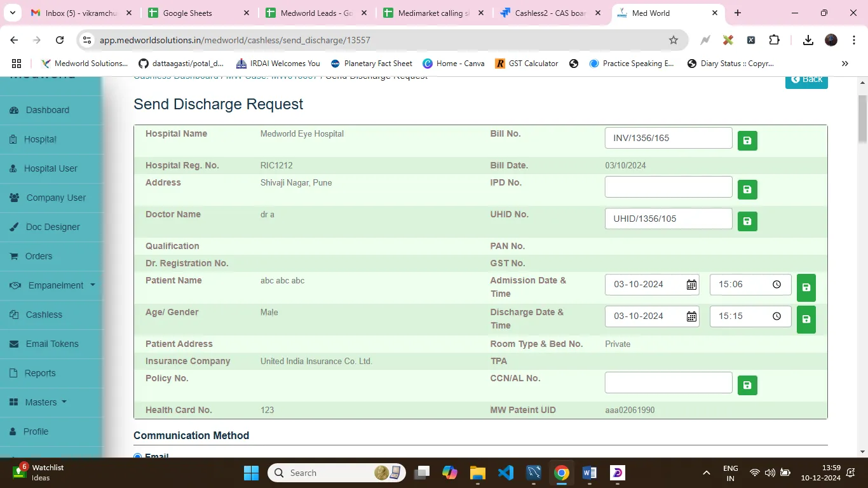Save the Discharge Date & Time
868x488 pixels.
[x=806, y=319]
